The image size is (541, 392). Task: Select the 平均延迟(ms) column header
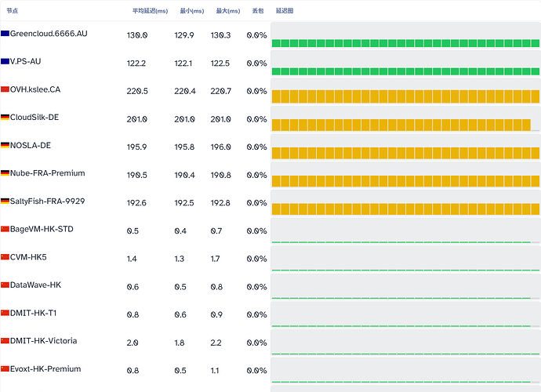click(150, 11)
